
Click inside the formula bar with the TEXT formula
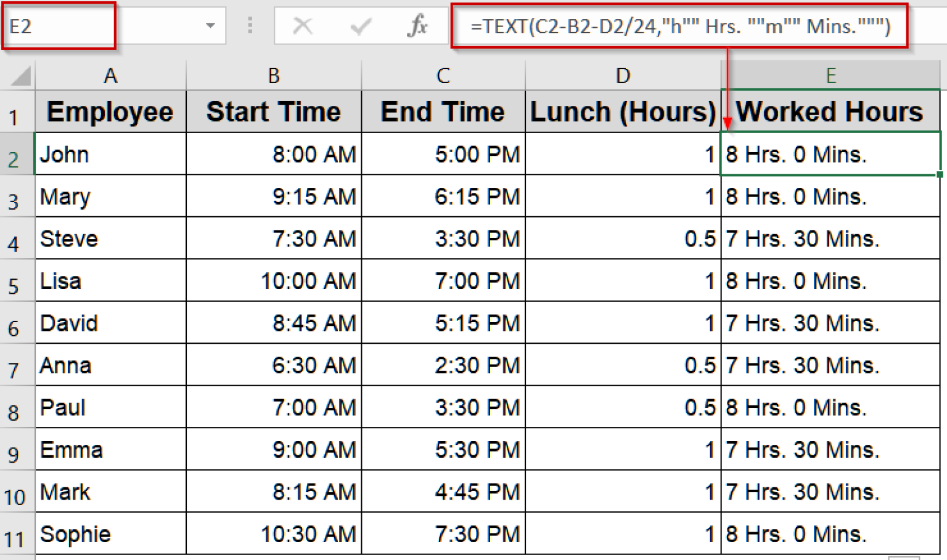pos(617,26)
